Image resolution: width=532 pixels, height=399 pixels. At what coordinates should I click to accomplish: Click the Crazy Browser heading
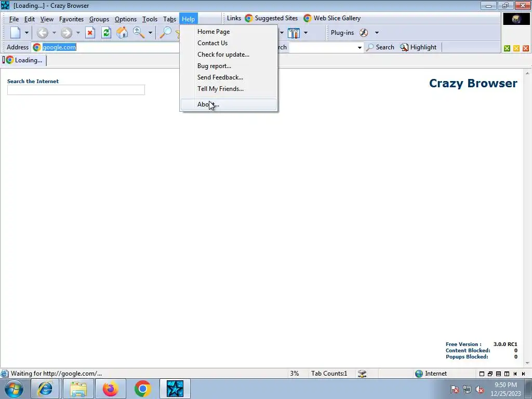(x=473, y=83)
